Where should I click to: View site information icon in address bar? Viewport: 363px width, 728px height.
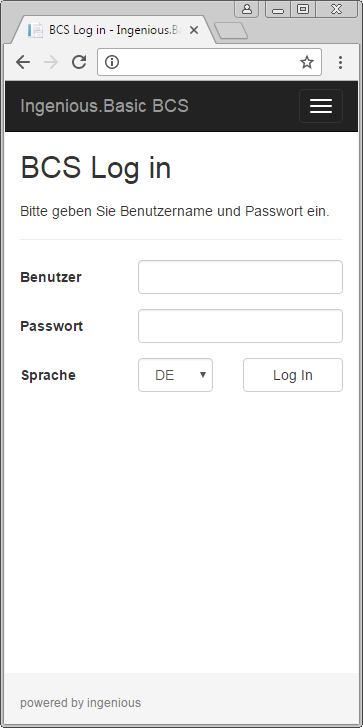tap(112, 62)
